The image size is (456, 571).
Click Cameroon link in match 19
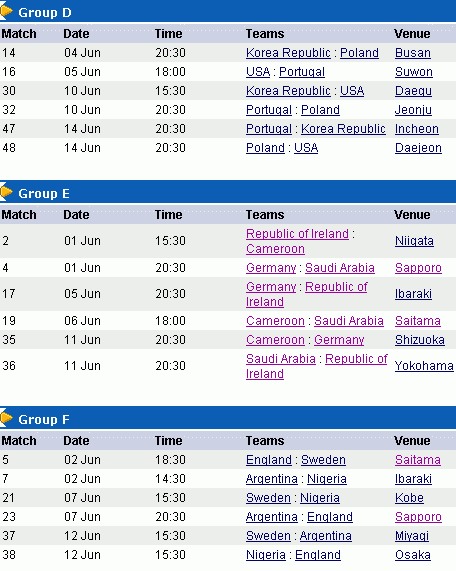click(x=275, y=321)
